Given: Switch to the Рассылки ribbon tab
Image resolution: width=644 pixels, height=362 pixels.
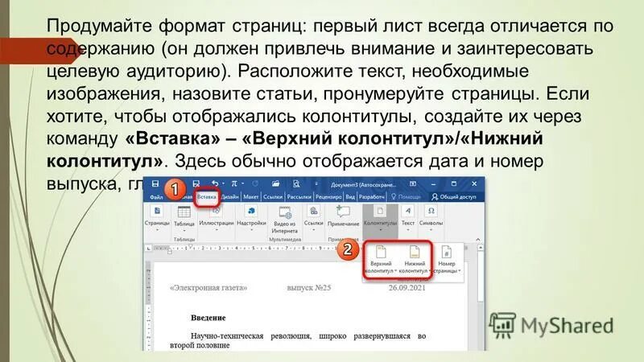Looking at the screenshot, I should [299, 197].
